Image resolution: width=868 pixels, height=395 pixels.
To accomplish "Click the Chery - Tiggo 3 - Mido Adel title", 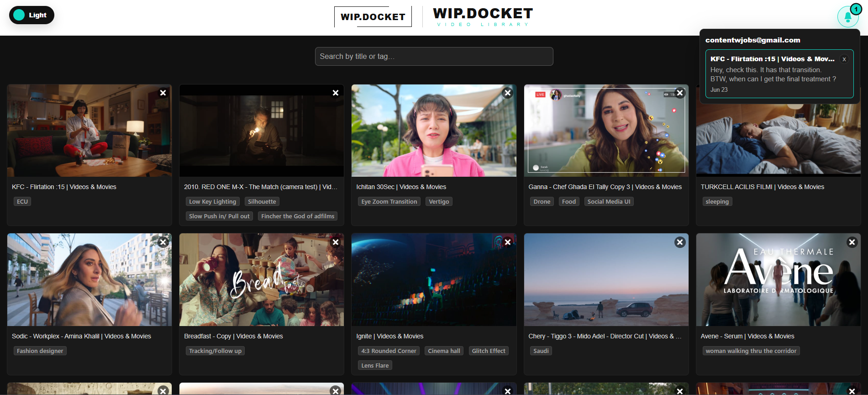I will (x=605, y=336).
